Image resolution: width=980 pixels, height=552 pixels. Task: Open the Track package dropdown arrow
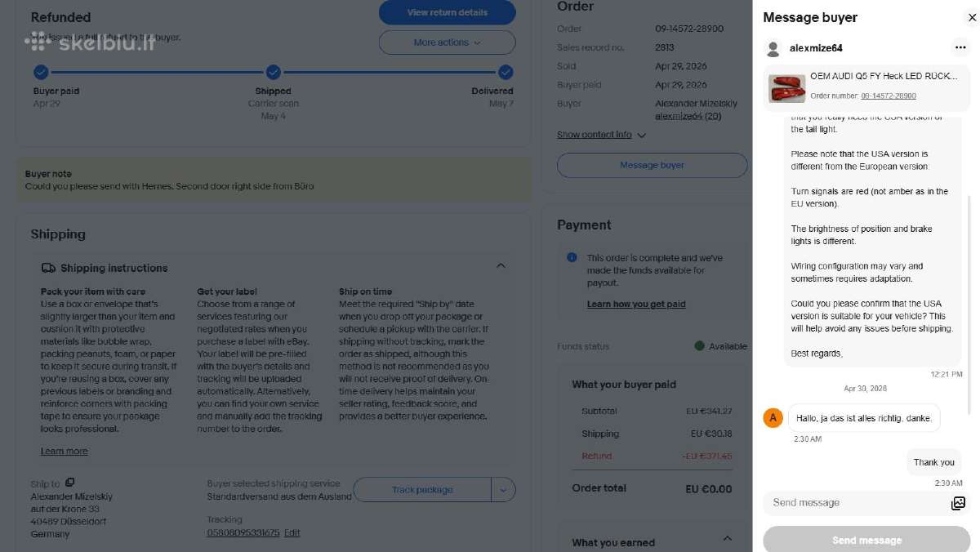pyautogui.click(x=503, y=490)
